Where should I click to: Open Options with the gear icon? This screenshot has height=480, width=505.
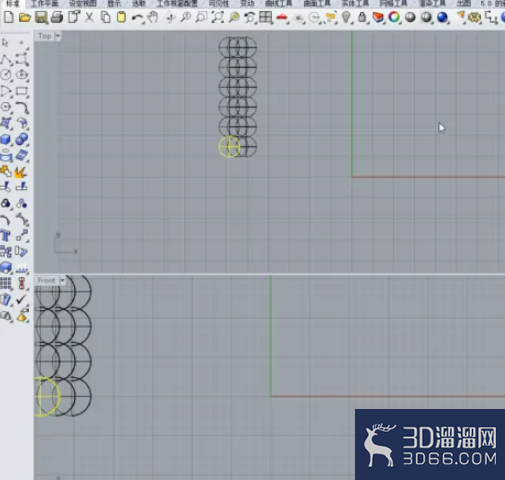tap(474, 17)
